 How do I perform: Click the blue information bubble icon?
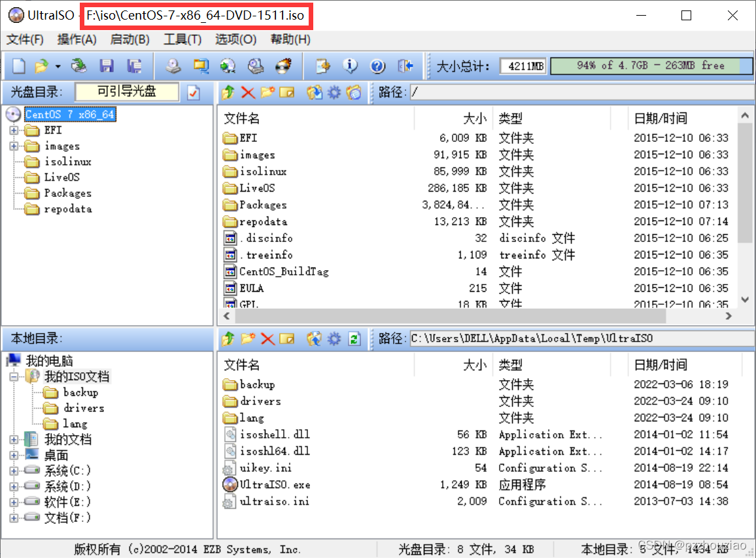pos(350,66)
